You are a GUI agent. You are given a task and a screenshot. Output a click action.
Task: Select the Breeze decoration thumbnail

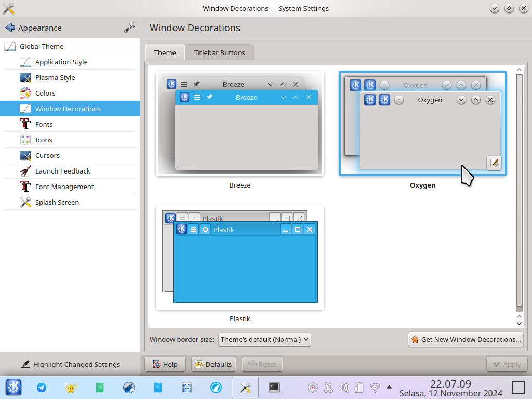point(240,124)
